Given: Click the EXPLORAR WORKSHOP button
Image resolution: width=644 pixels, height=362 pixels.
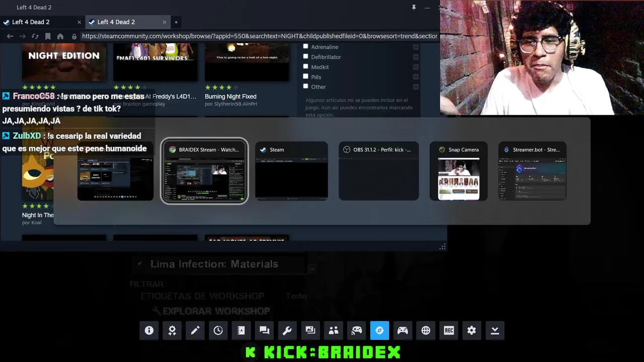Looking at the screenshot, I should pyautogui.click(x=211, y=311).
